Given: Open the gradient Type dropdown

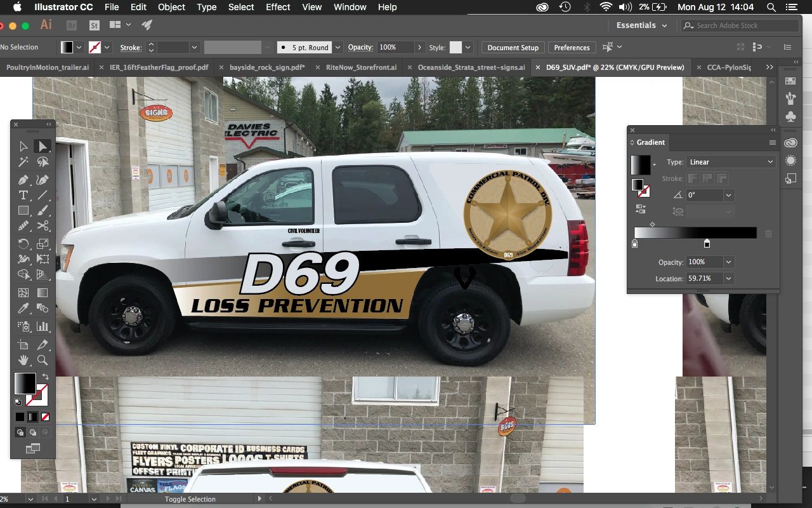Looking at the screenshot, I should tap(730, 162).
